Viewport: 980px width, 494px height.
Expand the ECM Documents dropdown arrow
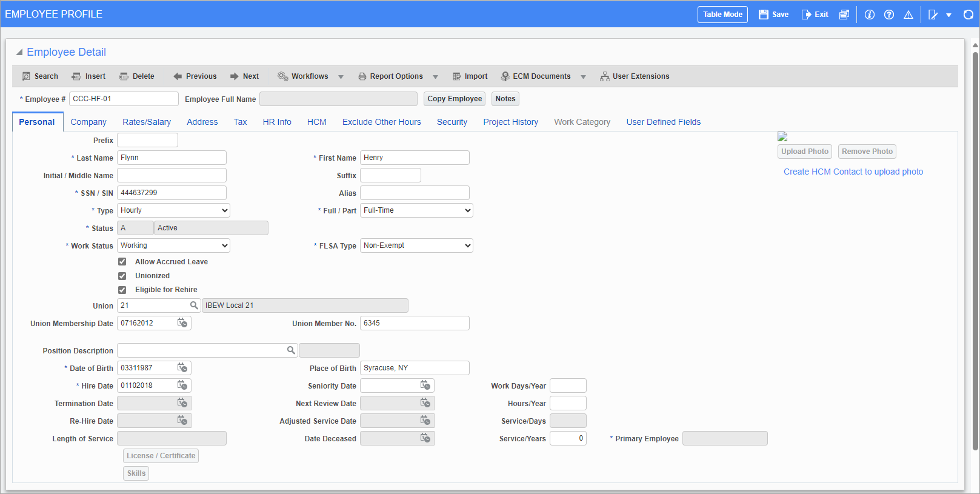coord(583,77)
